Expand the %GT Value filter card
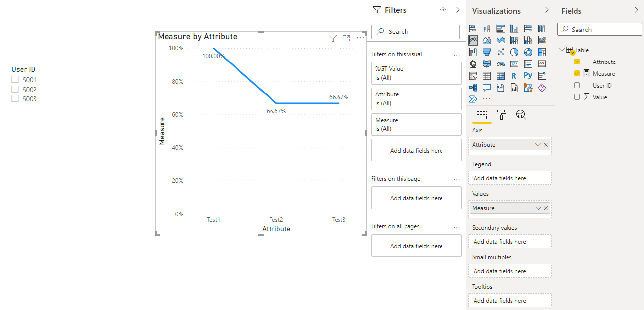The image size is (644, 310). coord(416,73)
